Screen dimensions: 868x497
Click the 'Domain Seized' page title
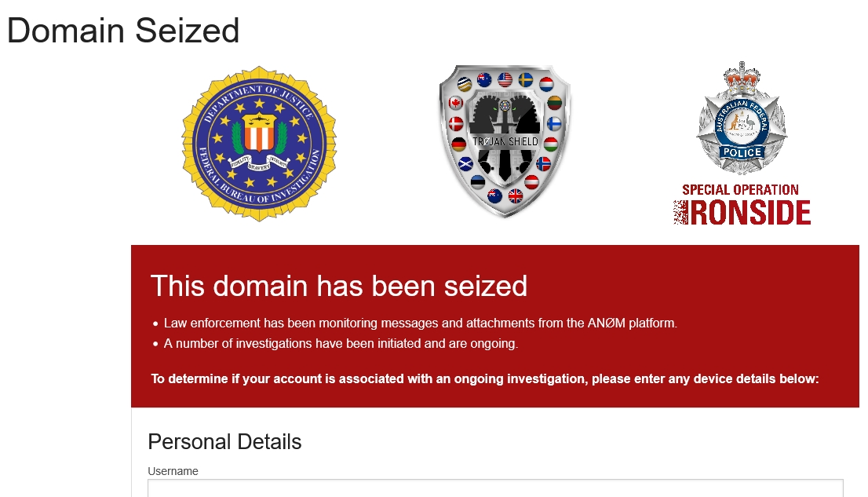pos(123,31)
